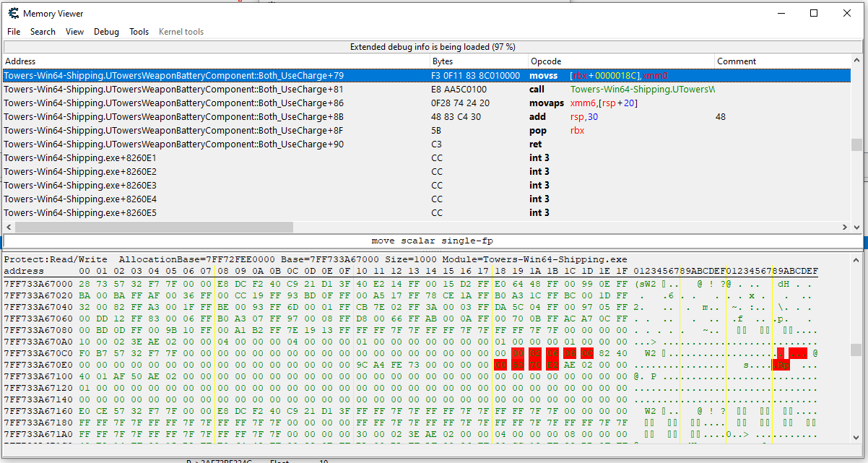This screenshot has height=463, width=868.
Task: Open the Kernel tools menu
Action: tap(181, 32)
